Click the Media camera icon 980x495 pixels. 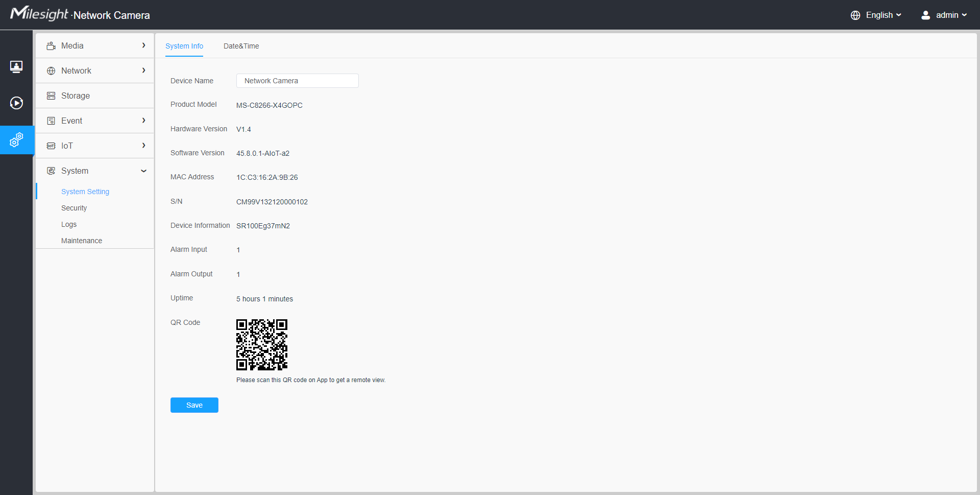51,46
